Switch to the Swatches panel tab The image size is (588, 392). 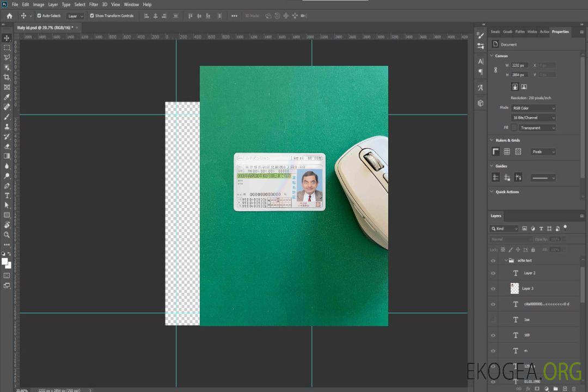495,32
